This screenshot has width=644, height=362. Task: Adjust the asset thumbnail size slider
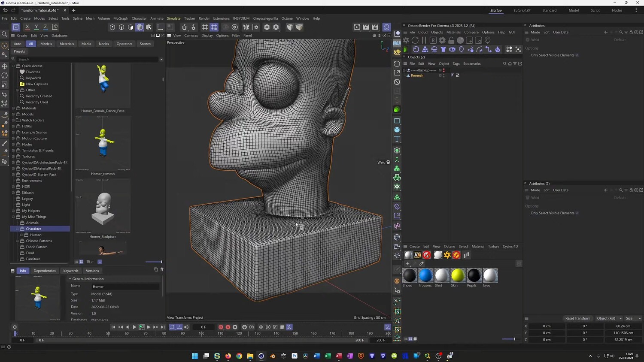[154, 262]
